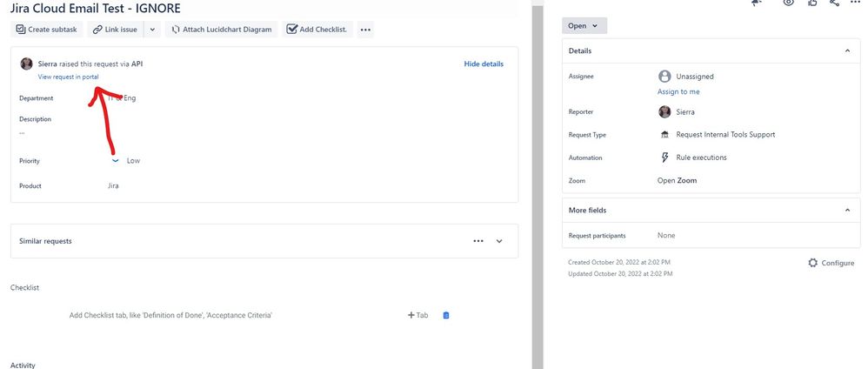Image resolution: width=868 pixels, height=369 pixels.
Task: Add a checklist tab with +Tab
Action: pyautogui.click(x=418, y=315)
